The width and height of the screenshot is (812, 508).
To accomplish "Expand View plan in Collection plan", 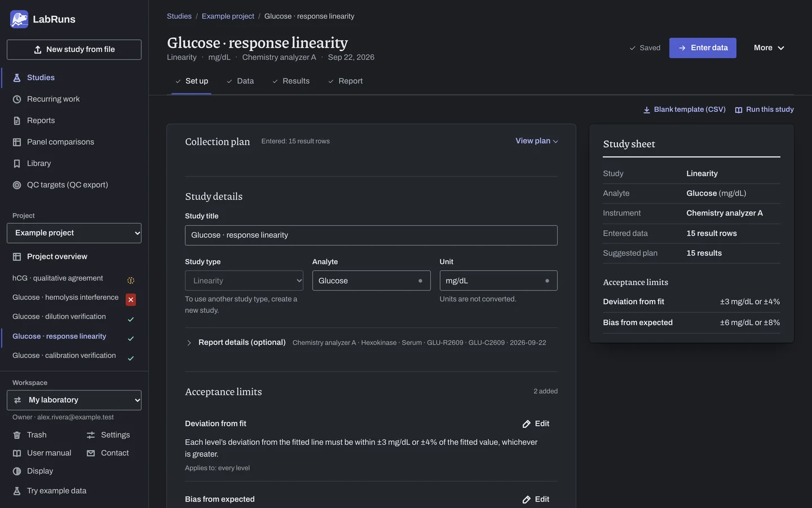I will [x=537, y=141].
